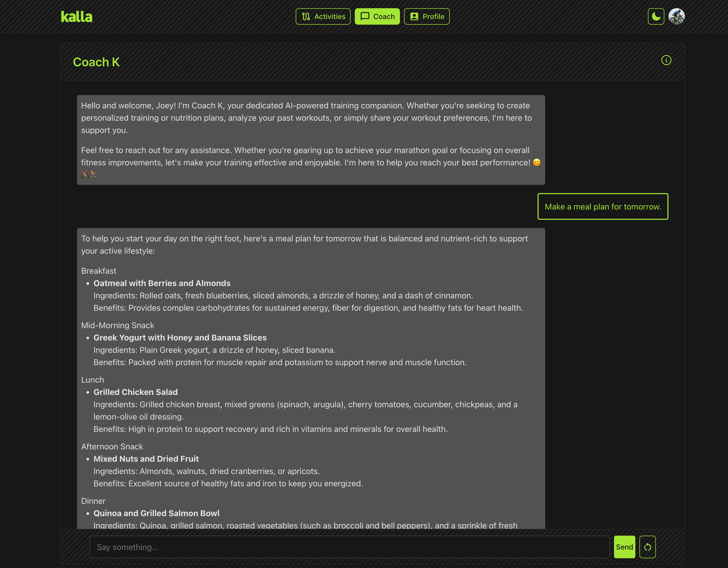Click 'Benefits: High in protein to support recovery'
The height and width of the screenshot is (568, 728).
[x=270, y=429]
